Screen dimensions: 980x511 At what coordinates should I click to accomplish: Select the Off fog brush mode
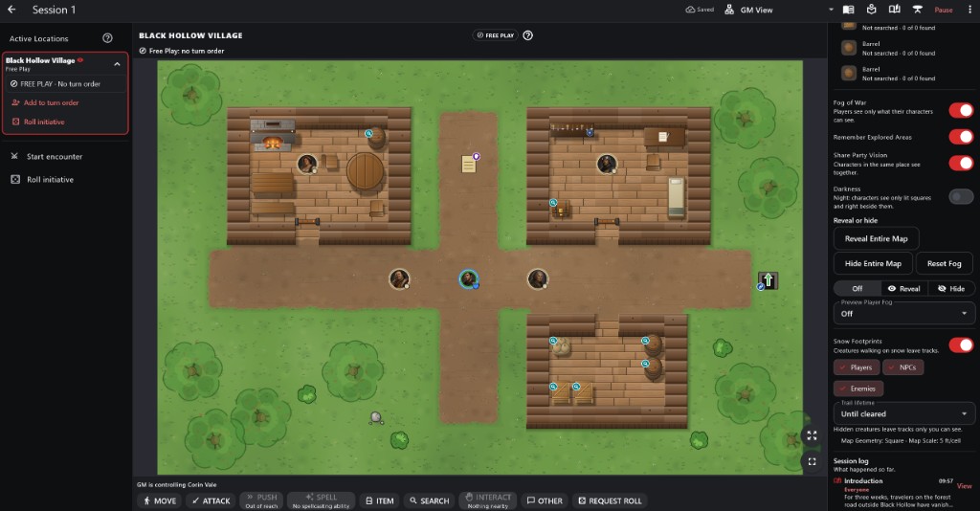tap(857, 289)
